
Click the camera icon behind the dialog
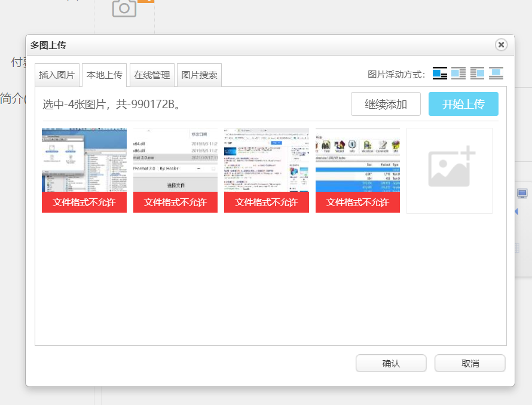coord(124,8)
